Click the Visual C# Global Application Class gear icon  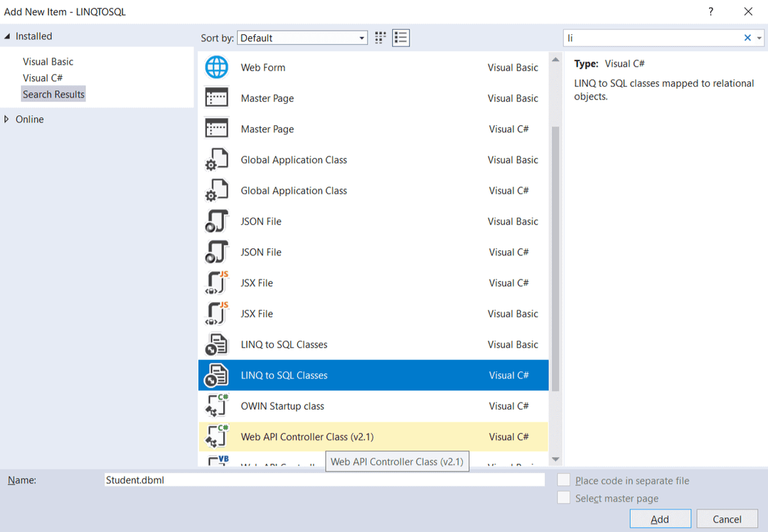(216, 191)
